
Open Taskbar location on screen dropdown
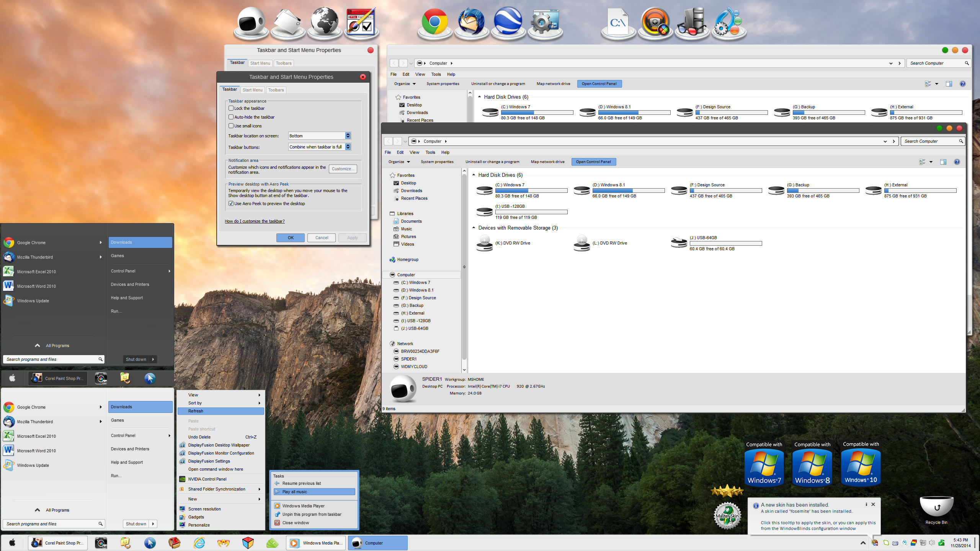point(320,136)
